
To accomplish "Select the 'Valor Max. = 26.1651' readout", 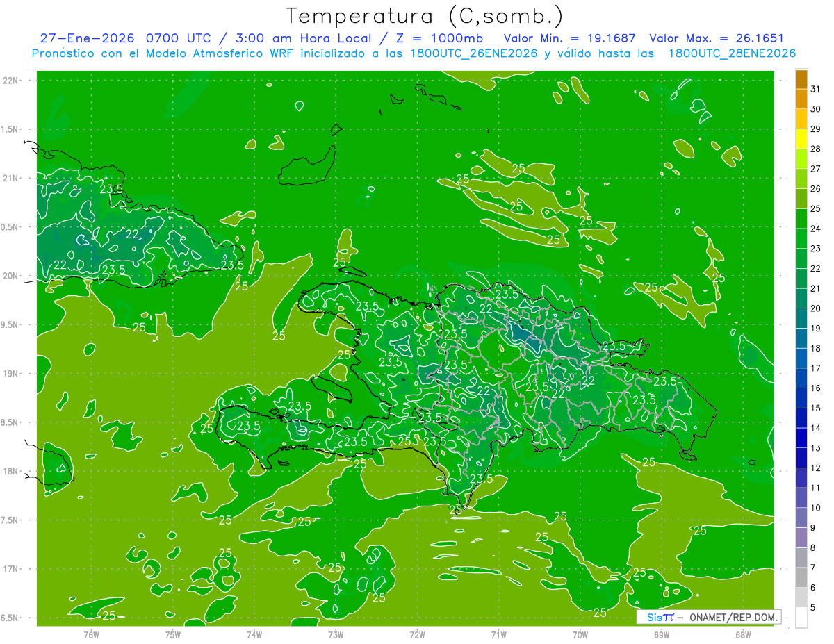I will point(716,39).
